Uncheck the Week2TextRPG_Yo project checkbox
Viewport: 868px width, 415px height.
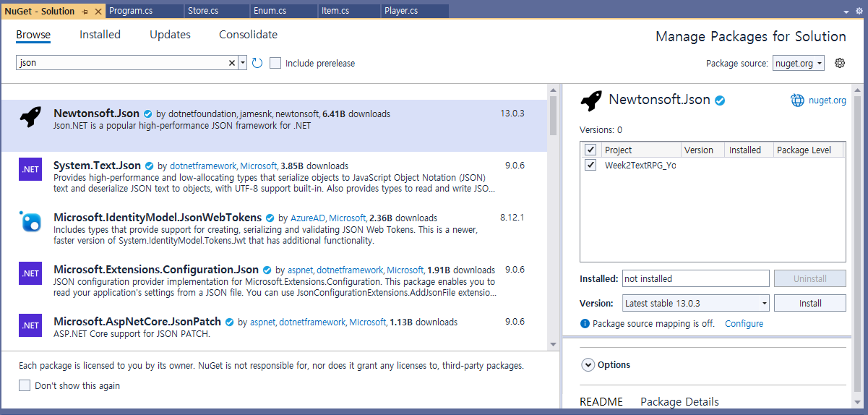[590, 165]
